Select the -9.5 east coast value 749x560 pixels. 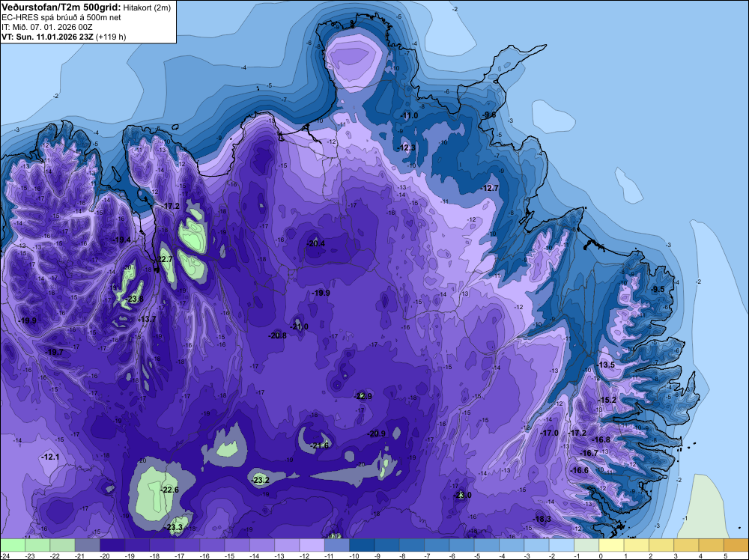tap(658, 289)
